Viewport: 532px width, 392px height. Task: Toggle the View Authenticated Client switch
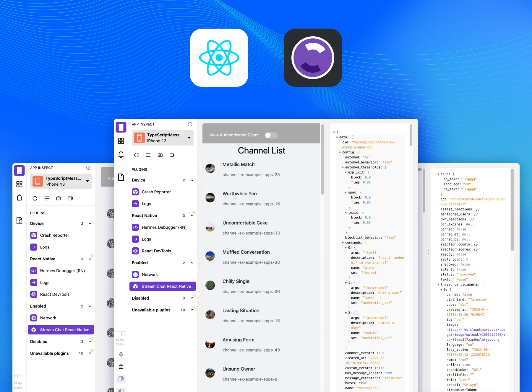click(x=271, y=135)
